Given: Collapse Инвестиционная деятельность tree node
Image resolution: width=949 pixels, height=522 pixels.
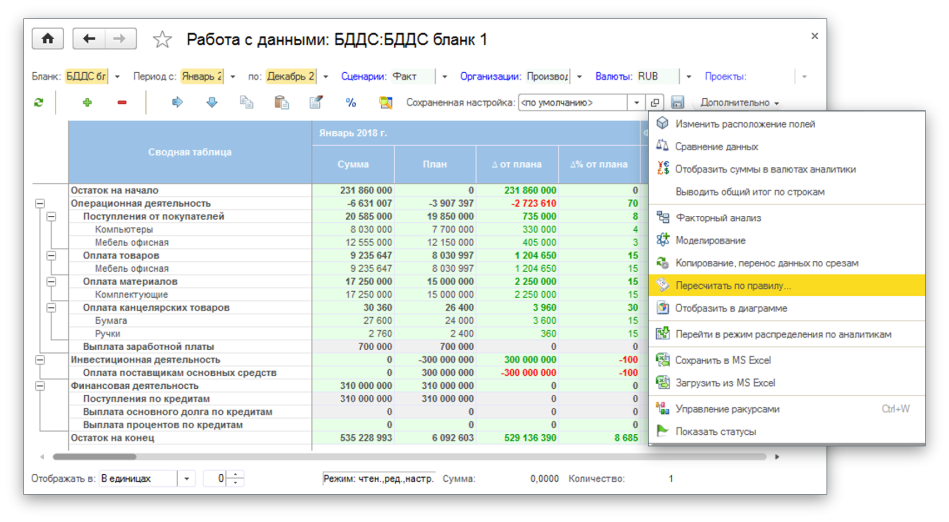Looking at the screenshot, I should (39, 360).
